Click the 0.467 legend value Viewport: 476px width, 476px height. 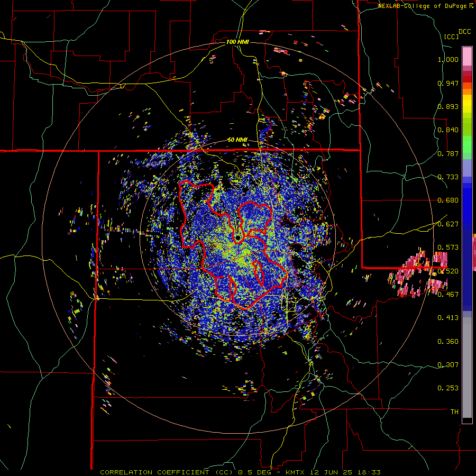coord(448,294)
